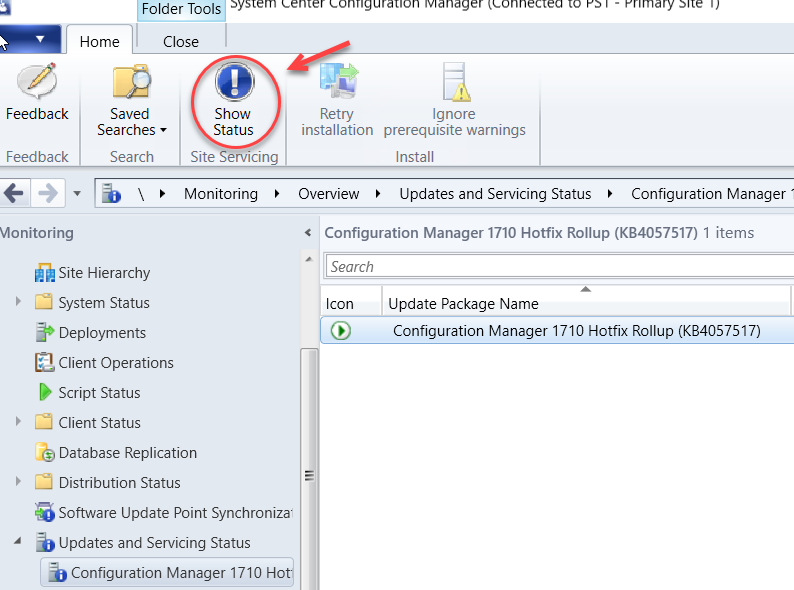The width and height of the screenshot is (794, 590).
Task: Open Client Operations node
Action: [116, 363]
